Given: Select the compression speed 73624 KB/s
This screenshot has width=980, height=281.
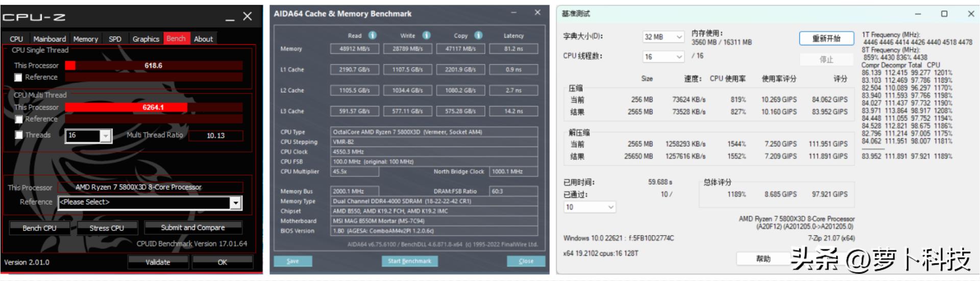Looking at the screenshot, I should (689, 99).
